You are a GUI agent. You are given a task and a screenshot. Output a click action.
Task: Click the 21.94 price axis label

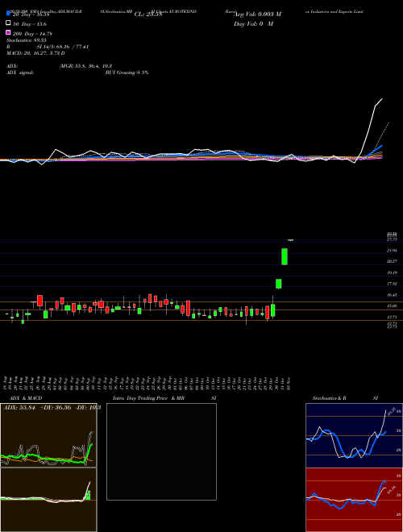[392, 251]
